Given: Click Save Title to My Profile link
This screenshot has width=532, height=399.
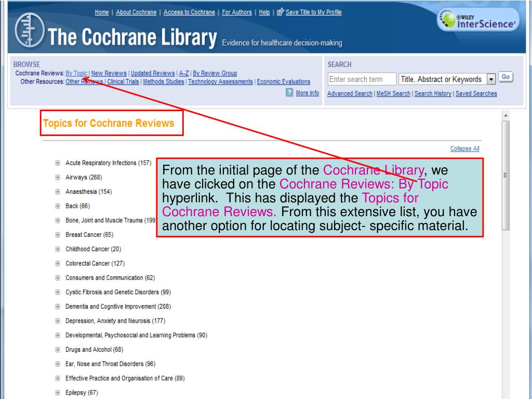Looking at the screenshot, I should 313,12.
